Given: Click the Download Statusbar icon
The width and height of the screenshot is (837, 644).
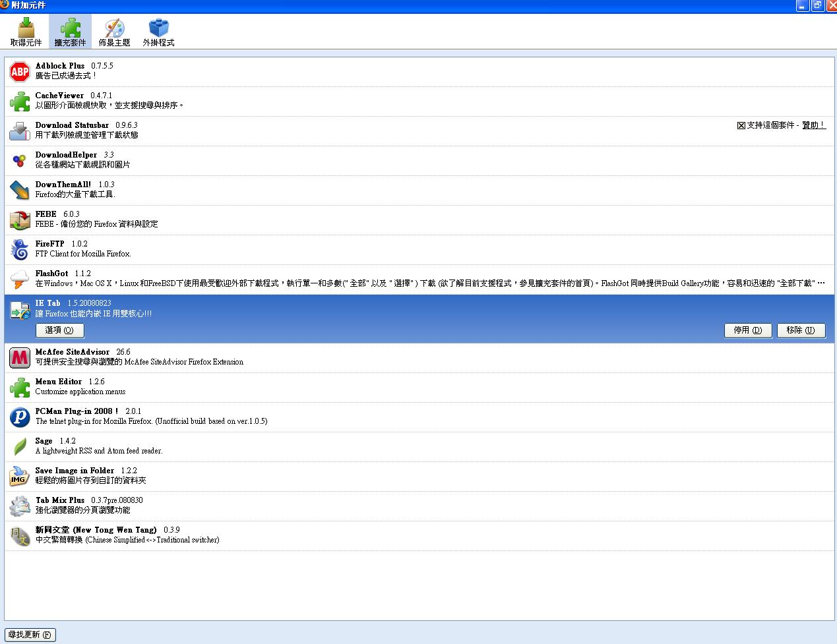Looking at the screenshot, I should pos(20,131).
